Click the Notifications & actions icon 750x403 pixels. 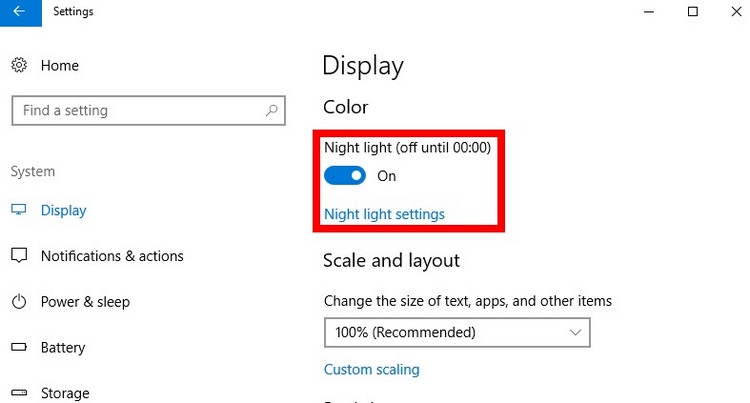coord(19,256)
